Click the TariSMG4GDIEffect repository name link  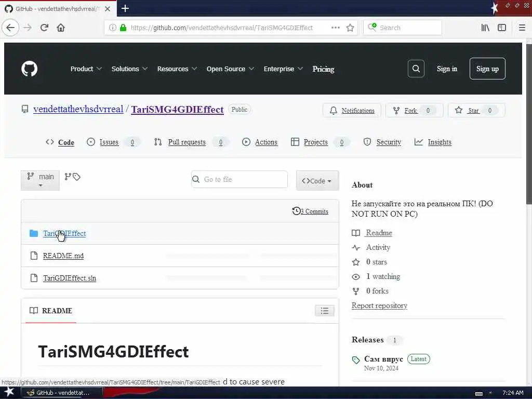point(178,109)
